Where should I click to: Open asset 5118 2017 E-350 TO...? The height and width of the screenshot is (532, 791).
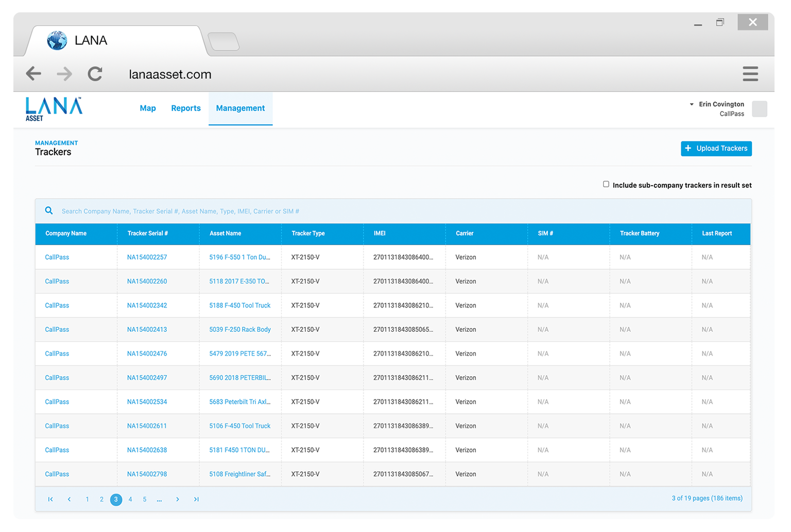(239, 281)
